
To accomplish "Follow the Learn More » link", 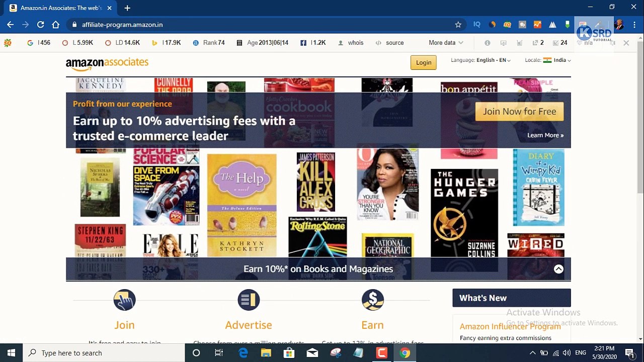I will tap(545, 135).
